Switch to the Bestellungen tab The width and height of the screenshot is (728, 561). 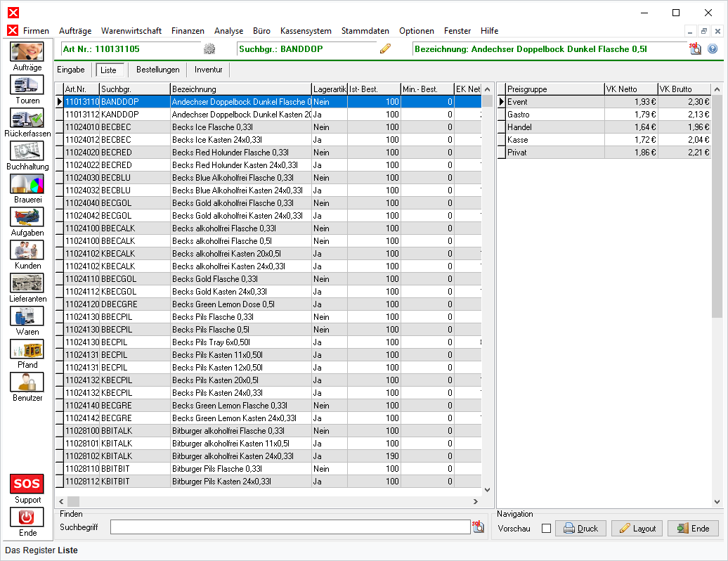click(158, 70)
